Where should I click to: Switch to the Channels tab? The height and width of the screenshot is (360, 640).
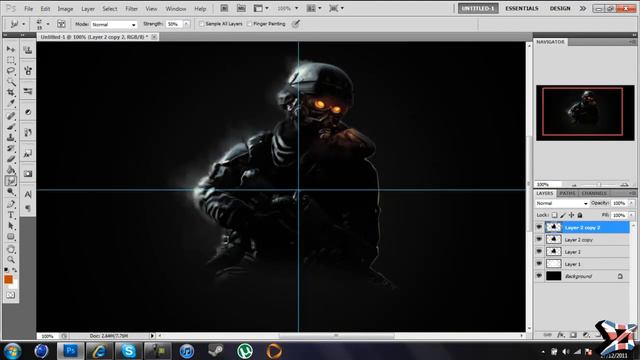(x=594, y=193)
